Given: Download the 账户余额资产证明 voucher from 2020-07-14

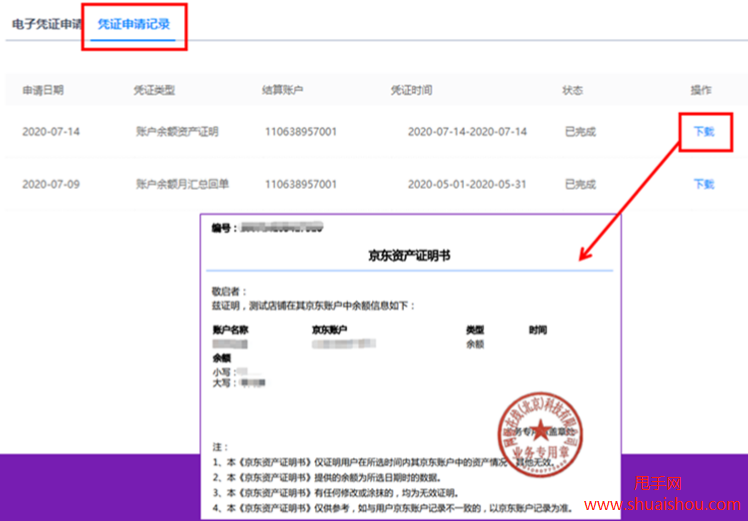Looking at the screenshot, I should (x=704, y=131).
